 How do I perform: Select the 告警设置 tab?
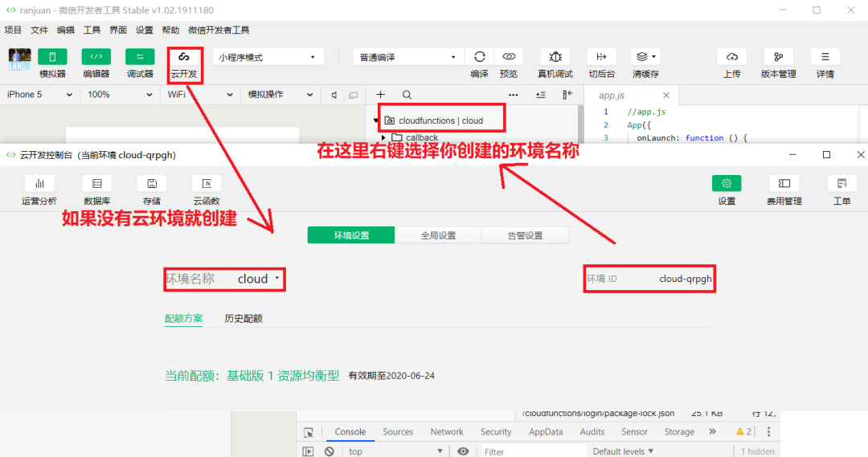pos(525,235)
